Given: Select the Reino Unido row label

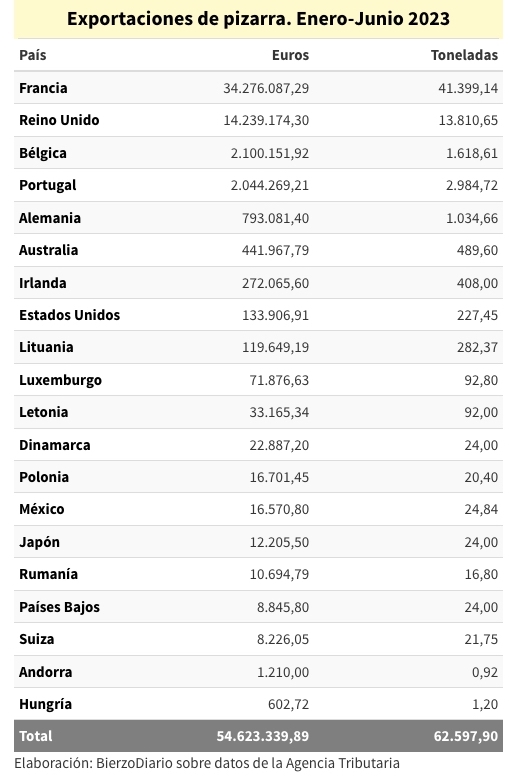Looking at the screenshot, I should [x=59, y=120].
